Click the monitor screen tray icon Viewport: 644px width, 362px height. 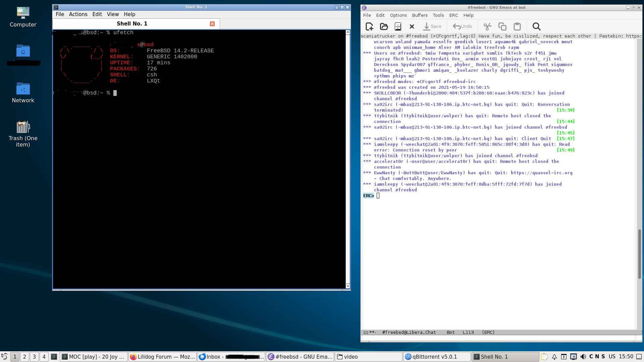point(574,357)
